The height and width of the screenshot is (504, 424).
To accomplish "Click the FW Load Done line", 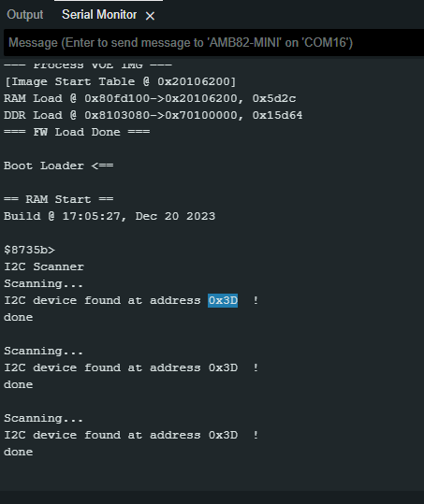I will (x=77, y=132).
